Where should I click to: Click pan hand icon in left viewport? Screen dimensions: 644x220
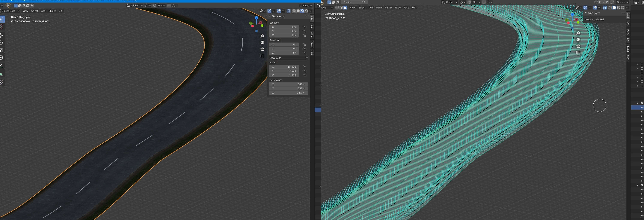tap(262, 43)
